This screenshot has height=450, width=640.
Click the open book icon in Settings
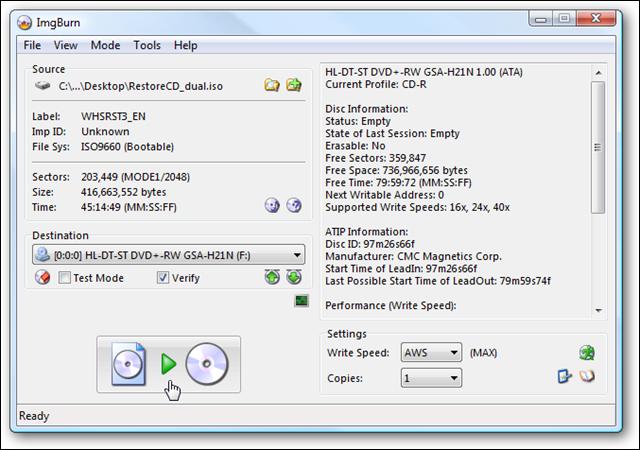point(588,377)
